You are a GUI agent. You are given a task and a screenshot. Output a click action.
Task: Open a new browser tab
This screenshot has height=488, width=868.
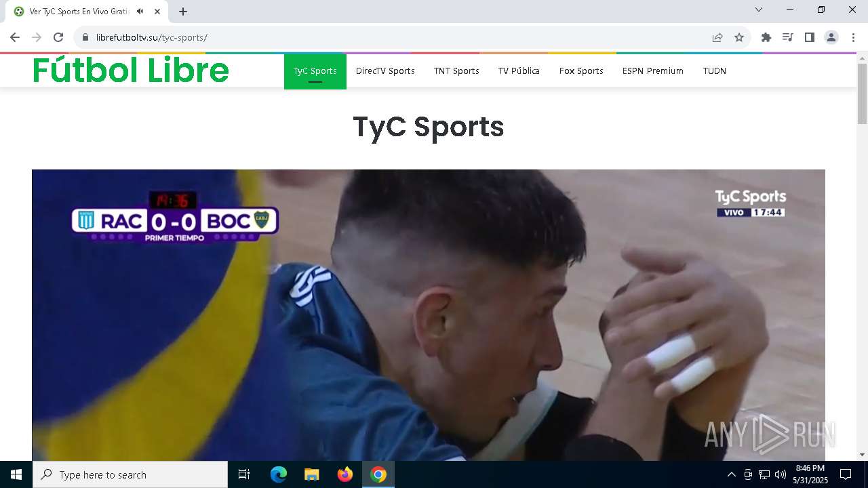point(183,12)
